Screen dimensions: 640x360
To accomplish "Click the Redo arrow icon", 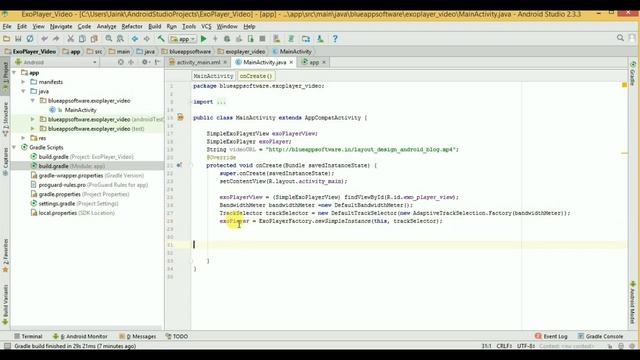I will pyautogui.click(x=56, y=39).
